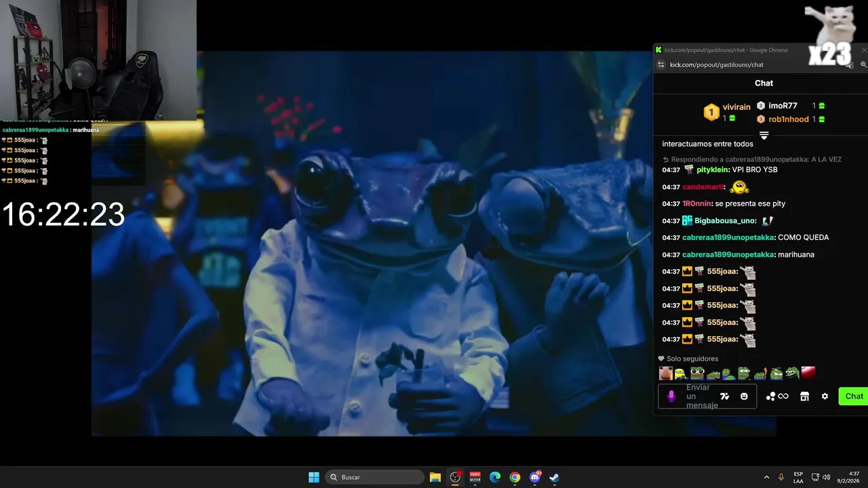The height and width of the screenshot is (488, 868).
Task: Click the microphone tray icon
Action: point(781,477)
